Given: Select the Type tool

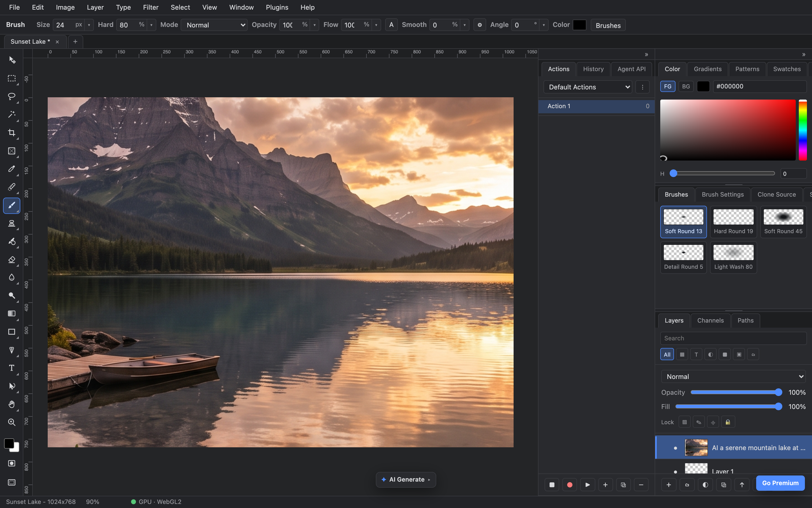Looking at the screenshot, I should point(12,368).
